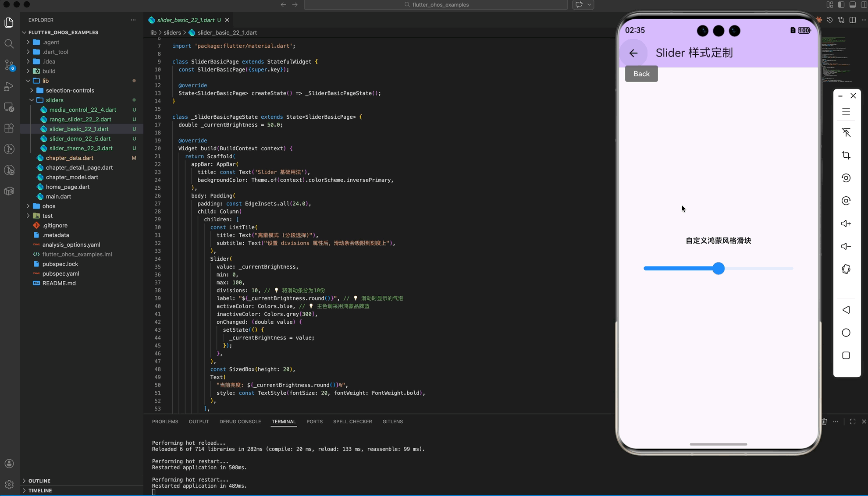
Task: Switch to OUTPUT panel tab
Action: click(x=199, y=422)
